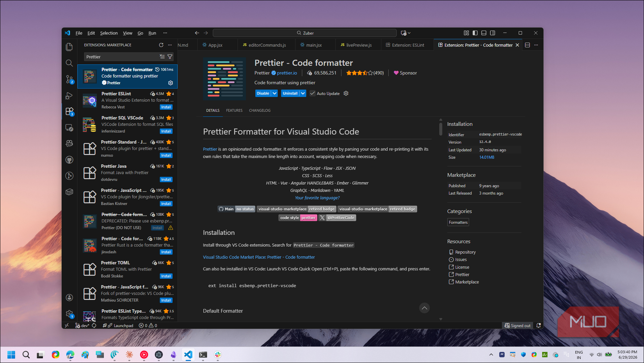Open the View menu
Screen dimensions: 644x363
(128, 33)
